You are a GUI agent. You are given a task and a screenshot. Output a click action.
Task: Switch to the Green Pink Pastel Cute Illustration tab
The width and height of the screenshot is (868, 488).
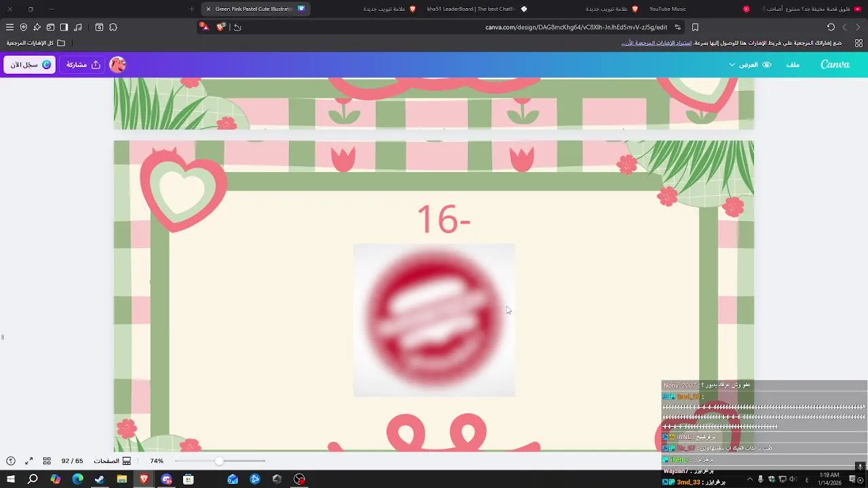(x=256, y=9)
